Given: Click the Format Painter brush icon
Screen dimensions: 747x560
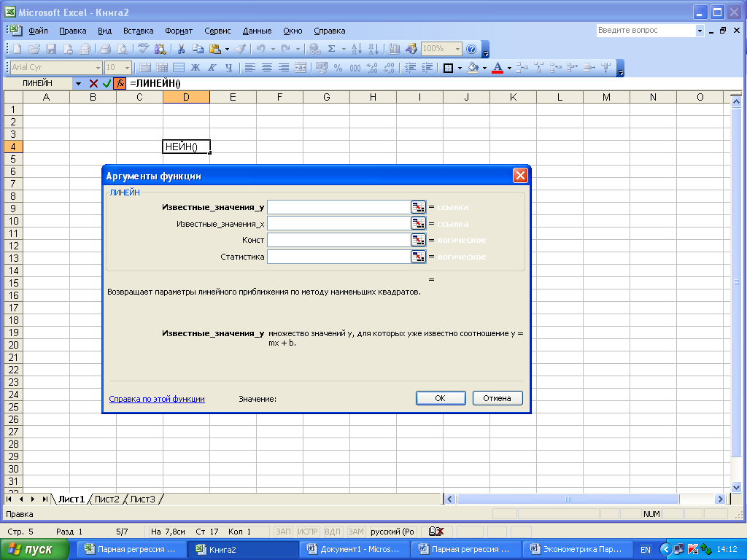Looking at the screenshot, I should pyautogui.click(x=241, y=49).
